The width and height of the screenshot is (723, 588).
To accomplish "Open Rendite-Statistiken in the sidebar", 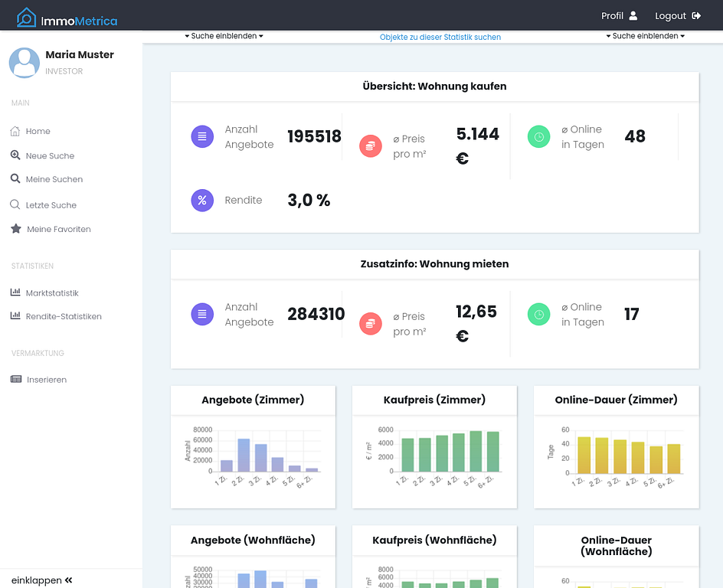I will 64,316.
